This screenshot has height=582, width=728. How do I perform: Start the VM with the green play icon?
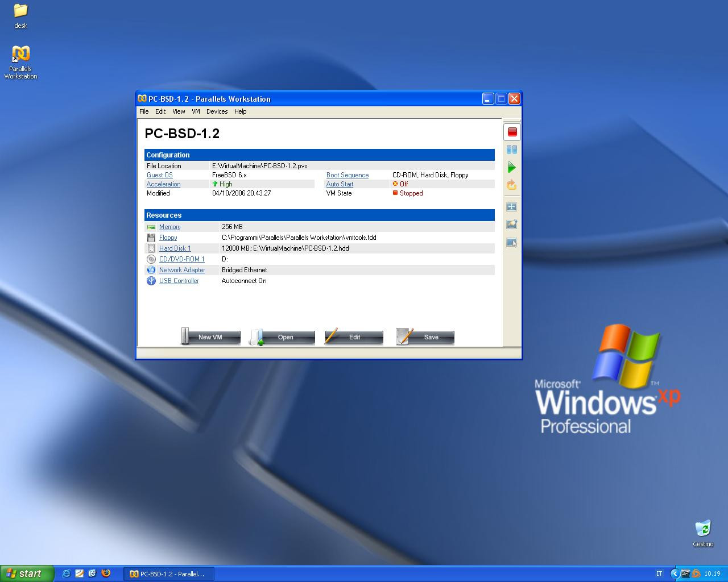[x=512, y=167]
